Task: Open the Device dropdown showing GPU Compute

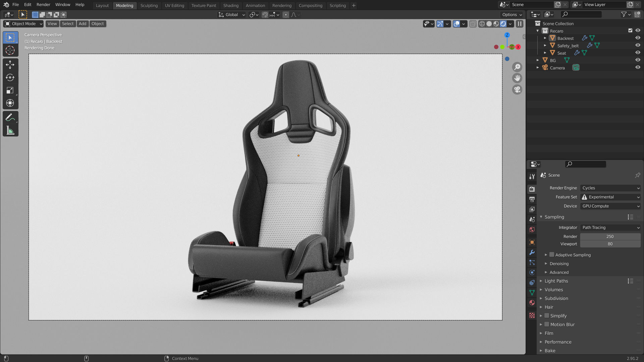Action: [610, 206]
